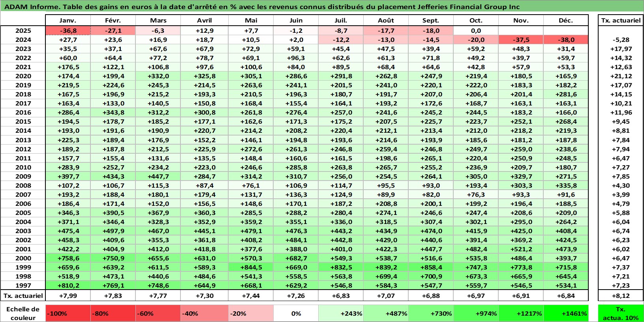
Task: Choose the +1461% bright green swatch
Action: tap(566, 313)
